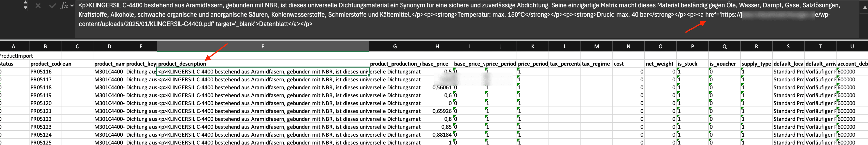The image size is (868, 145).
Task: Select column M header
Action: (597, 46)
